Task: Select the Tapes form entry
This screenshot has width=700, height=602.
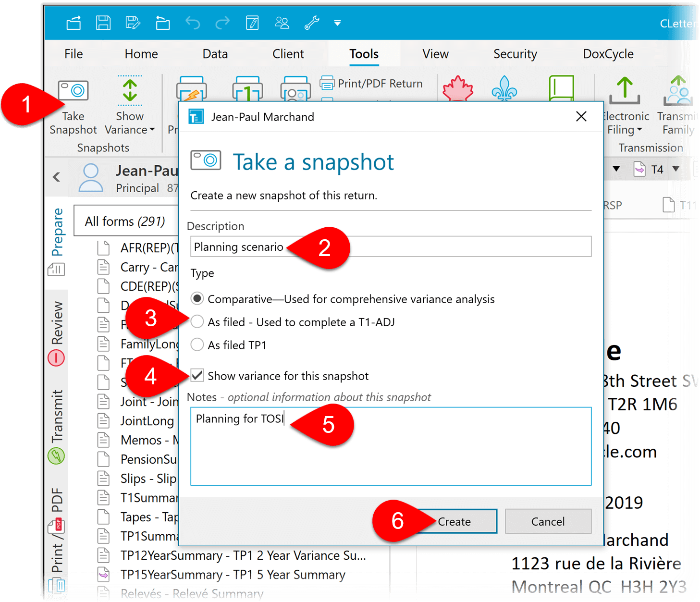Action: click(138, 517)
